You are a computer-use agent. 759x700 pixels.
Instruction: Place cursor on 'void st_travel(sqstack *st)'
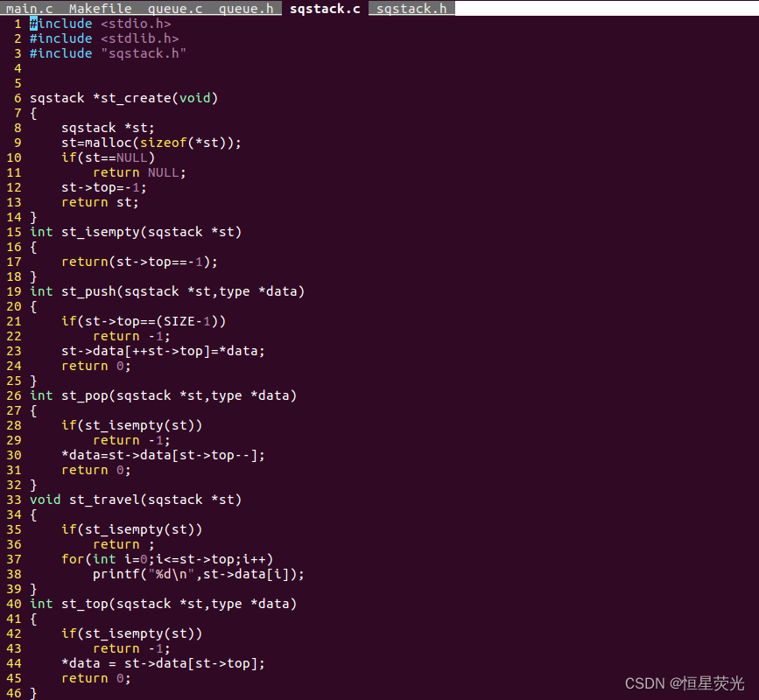136,500
